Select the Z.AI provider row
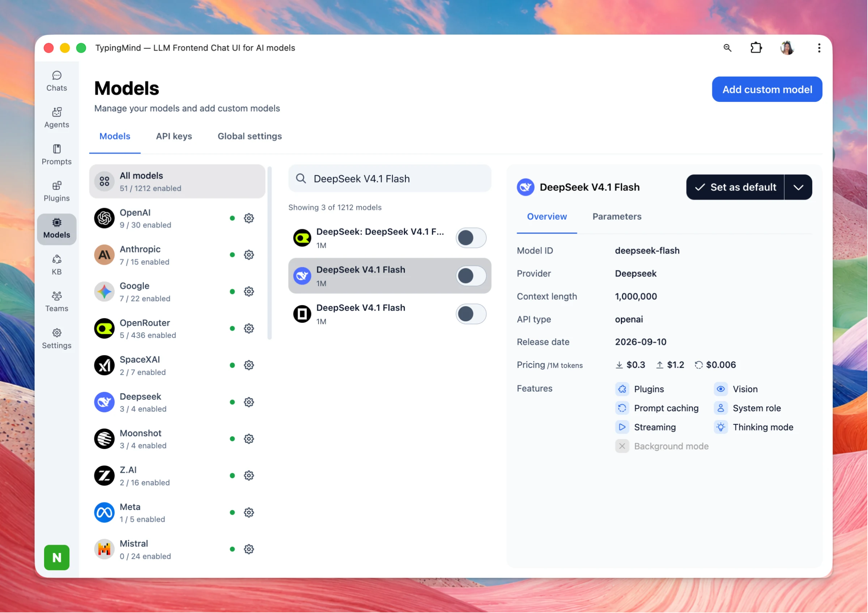868x613 pixels. 177,476
